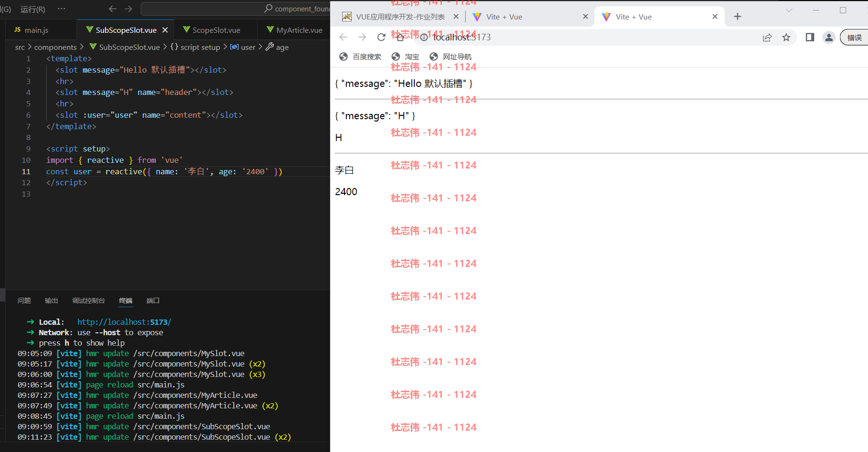The height and width of the screenshot is (452, 868).
Task: Open the 百度搜索 bookmark
Action: (x=361, y=56)
